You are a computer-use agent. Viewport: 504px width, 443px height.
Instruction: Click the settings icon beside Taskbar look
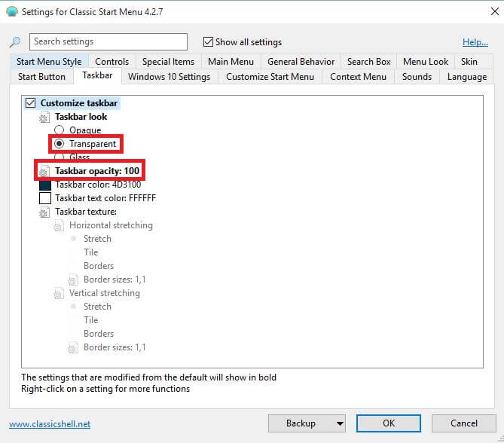pyautogui.click(x=44, y=117)
